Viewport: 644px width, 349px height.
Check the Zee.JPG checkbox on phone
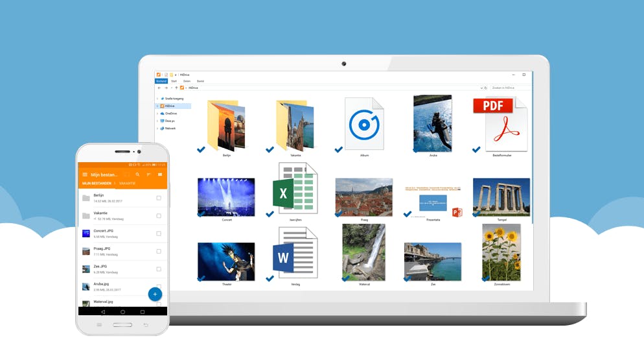tap(159, 269)
